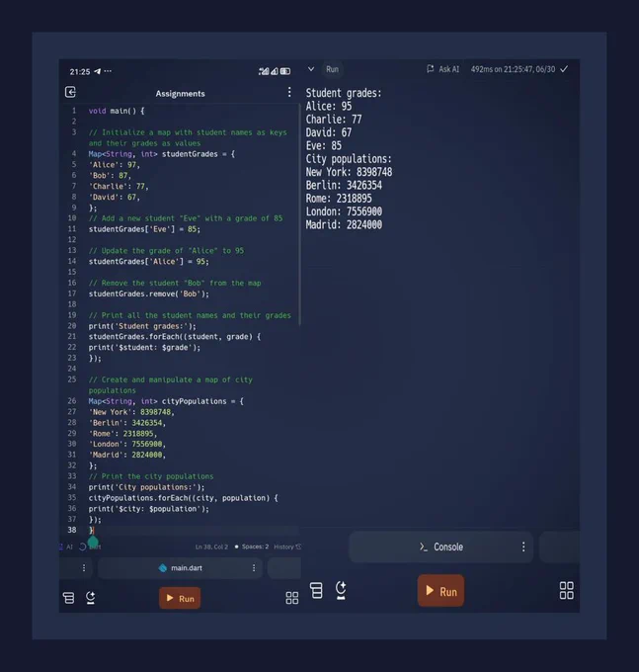Screen dimensions: 639x672
Task: Open the partially visible tab right of Console
Action: (559, 546)
